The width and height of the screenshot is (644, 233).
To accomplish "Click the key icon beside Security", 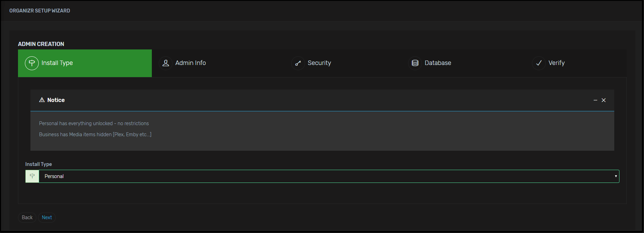I will click(x=298, y=63).
